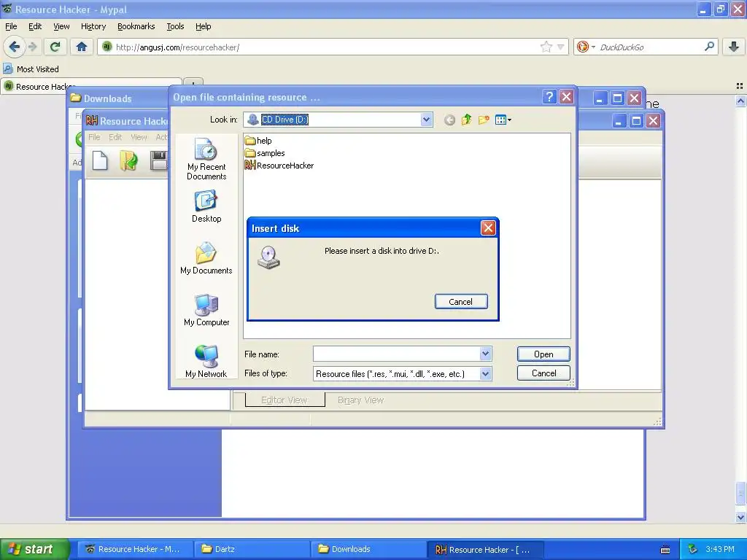Switch to Resource Hacker - Mypal taskbar item
747x560 pixels.
pyautogui.click(x=135, y=549)
